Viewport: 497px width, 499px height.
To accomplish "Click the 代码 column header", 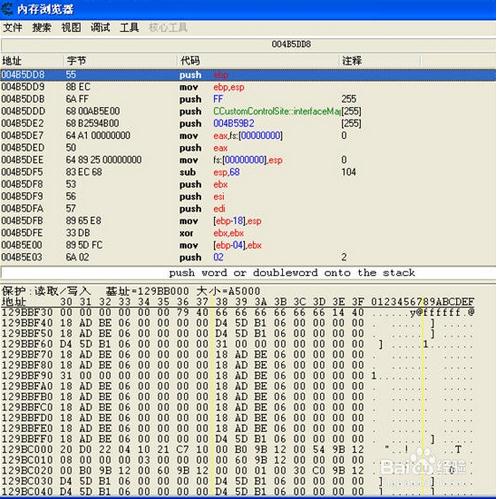I will pyautogui.click(x=258, y=61).
